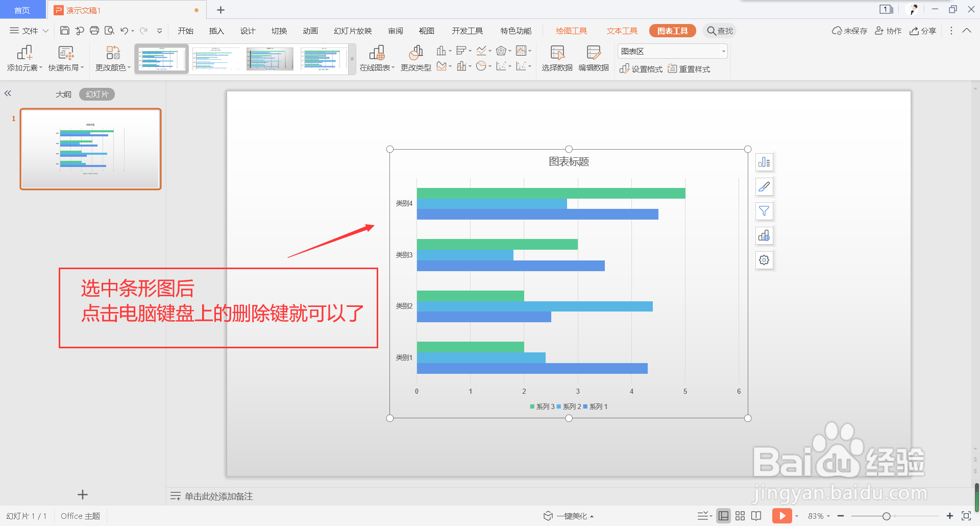Viewport: 980px width, 526px height.
Task: Add a new slide with plus icon
Action: 83,494
